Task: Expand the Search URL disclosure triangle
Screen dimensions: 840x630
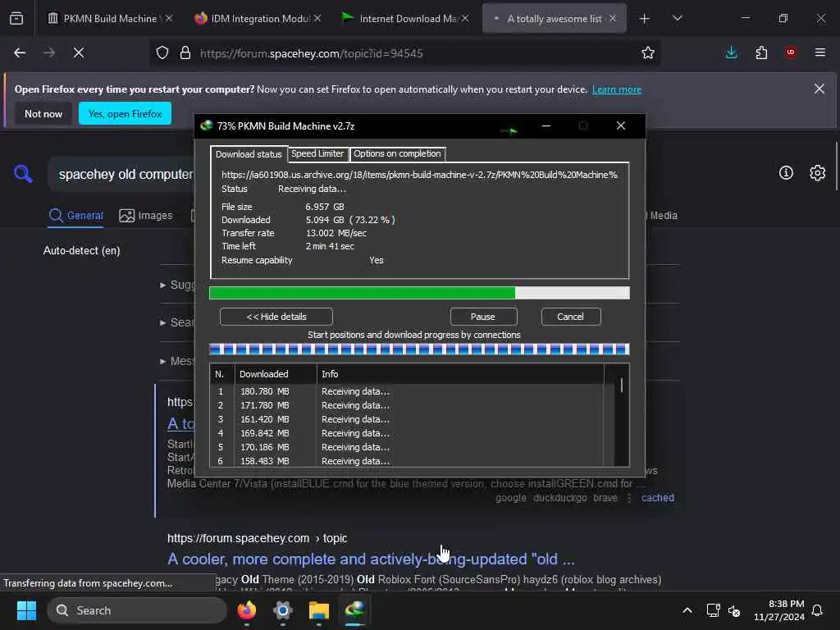Action: pyautogui.click(x=163, y=322)
